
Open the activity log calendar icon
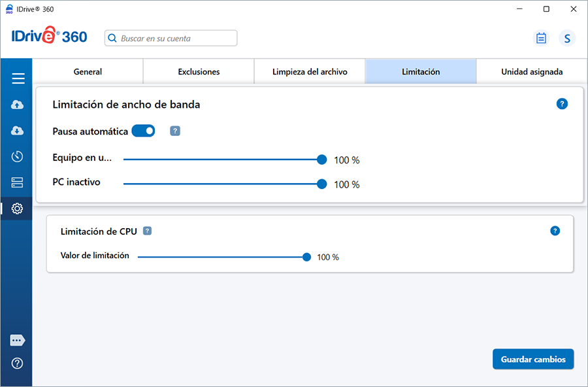pos(541,39)
